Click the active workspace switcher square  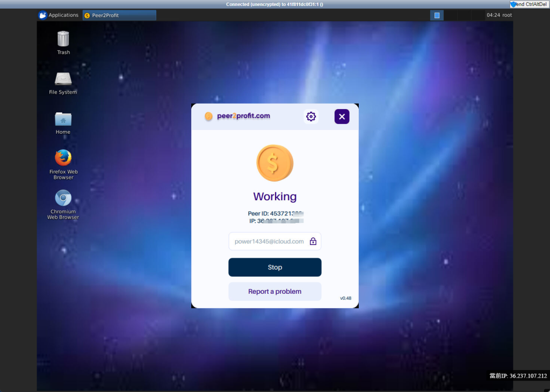coord(437,15)
